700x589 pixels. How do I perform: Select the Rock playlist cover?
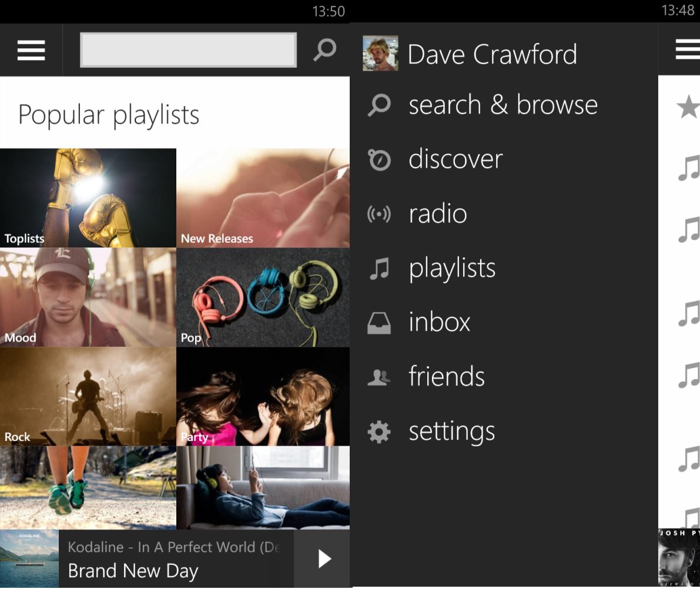coord(88,396)
